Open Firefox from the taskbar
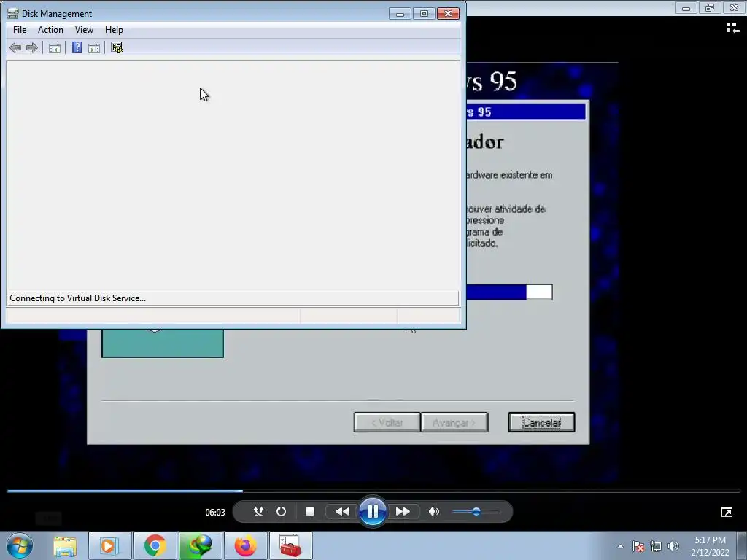 (x=245, y=545)
